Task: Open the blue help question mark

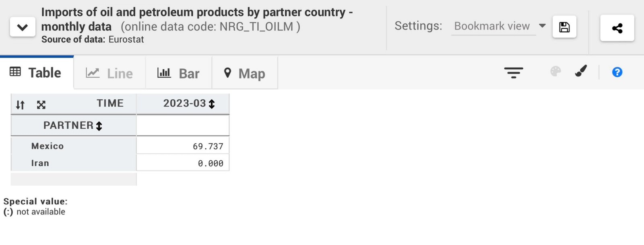Action: point(617,72)
